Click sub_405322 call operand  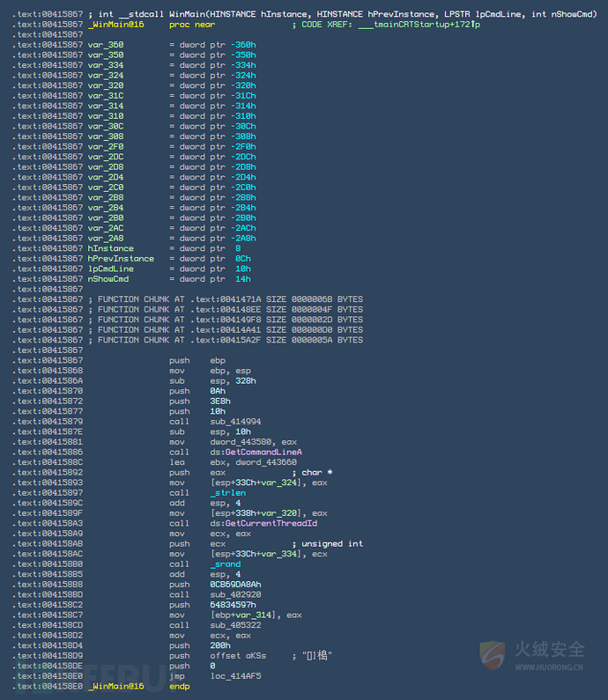click(x=235, y=625)
